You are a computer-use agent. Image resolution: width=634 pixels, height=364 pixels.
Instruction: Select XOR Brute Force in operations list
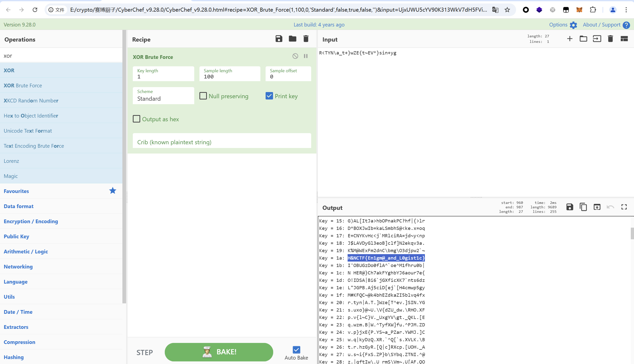pos(61,85)
